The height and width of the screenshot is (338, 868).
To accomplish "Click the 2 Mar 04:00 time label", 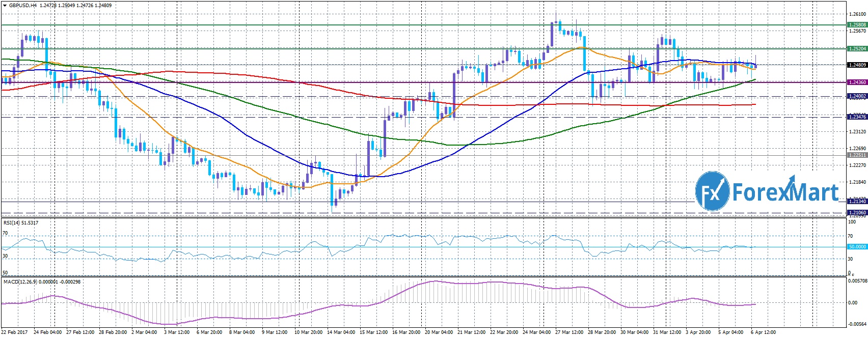I will click(x=145, y=332).
